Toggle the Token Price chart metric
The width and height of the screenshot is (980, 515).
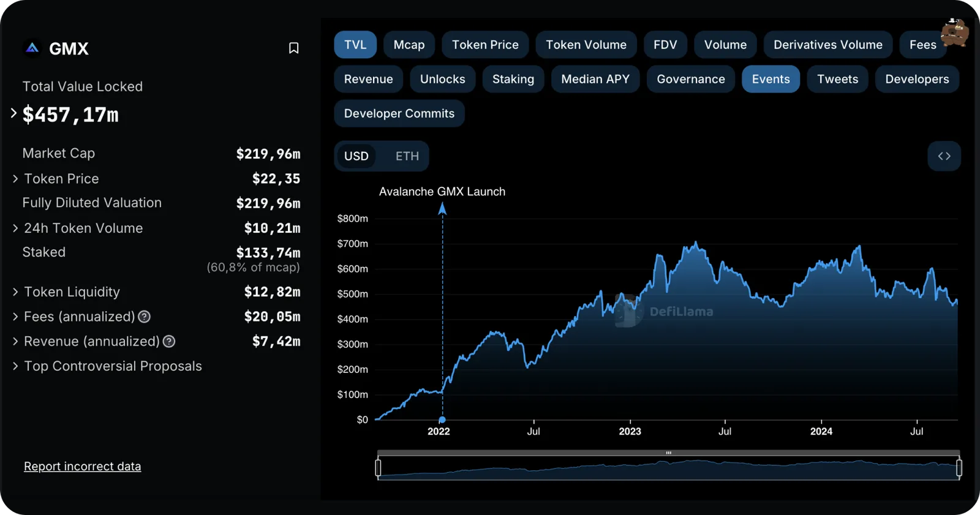click(485, 45)
